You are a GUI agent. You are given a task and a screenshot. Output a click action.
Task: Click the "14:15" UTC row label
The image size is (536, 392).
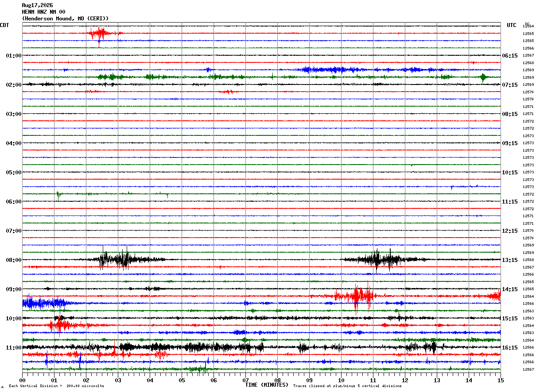[510, 289]
